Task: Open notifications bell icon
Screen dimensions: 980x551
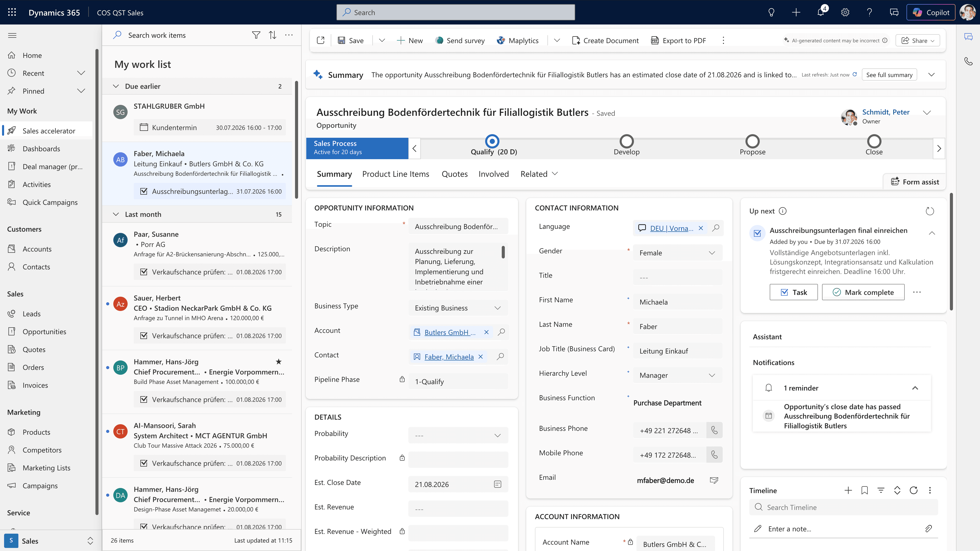Action: pyautogui.click(x=820, y=12)
